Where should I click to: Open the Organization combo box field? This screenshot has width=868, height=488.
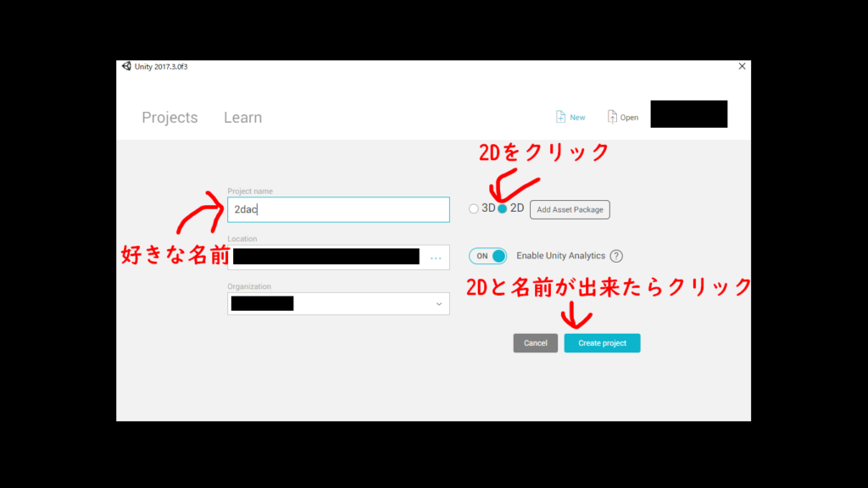(x=338, y=304)
